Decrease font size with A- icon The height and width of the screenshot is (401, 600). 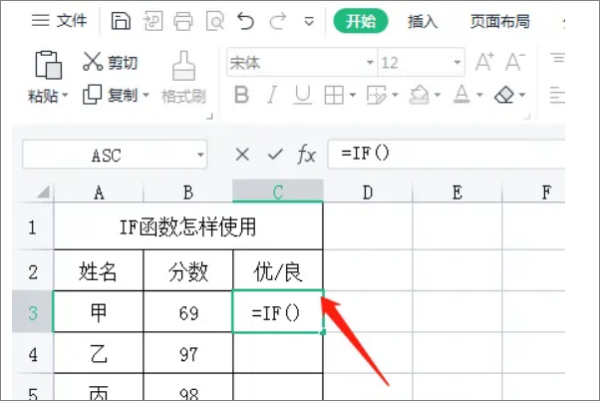click(515, 62)
